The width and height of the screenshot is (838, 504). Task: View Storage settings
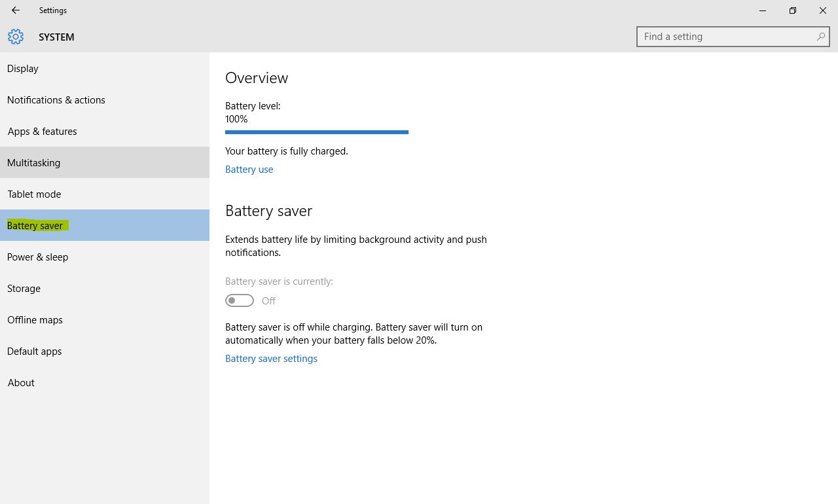[24, 288]
